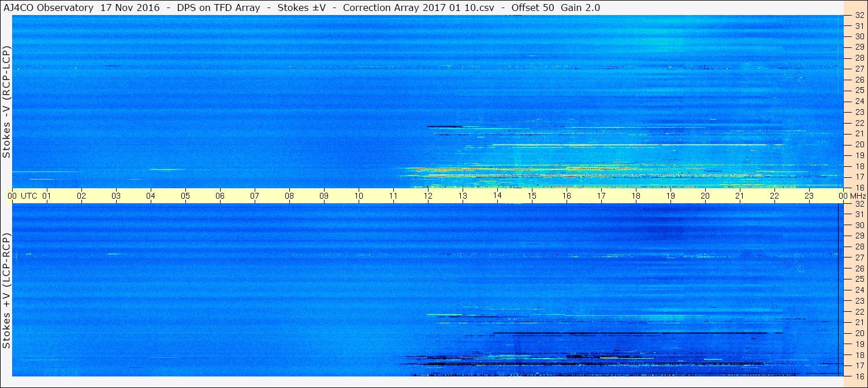Select the 17 hour tick on the time axis
Screen dimensions: 868x388
601,196
